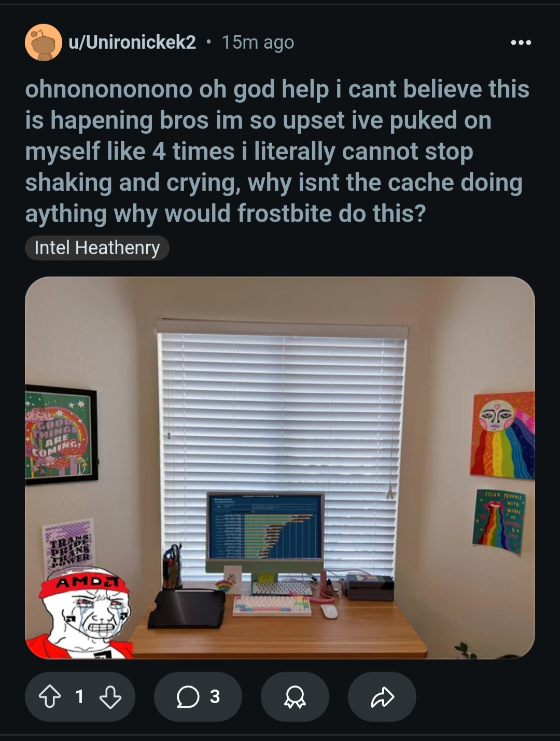
Task: Tap the 15m ago timestamp
Action: pos(258,43)
